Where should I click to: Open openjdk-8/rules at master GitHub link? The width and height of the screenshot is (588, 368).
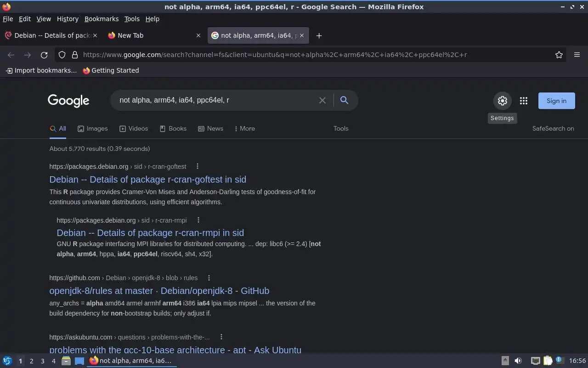(159, 291)
